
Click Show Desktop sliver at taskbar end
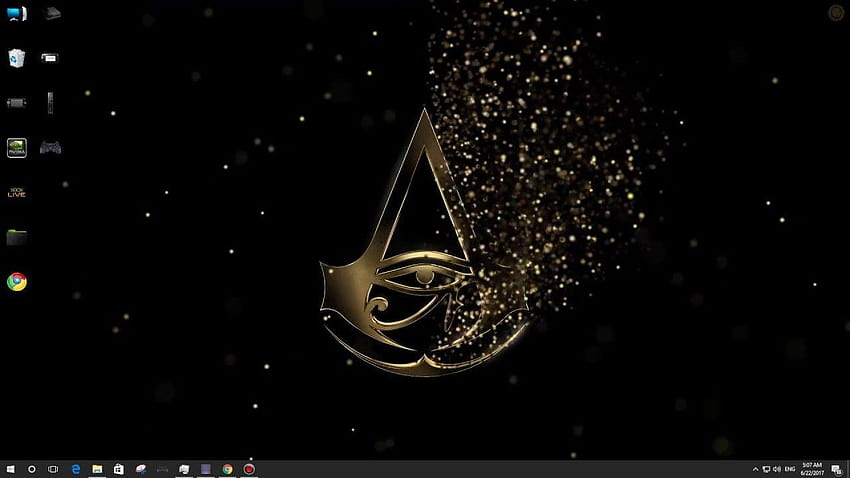(x=848, y=469)
